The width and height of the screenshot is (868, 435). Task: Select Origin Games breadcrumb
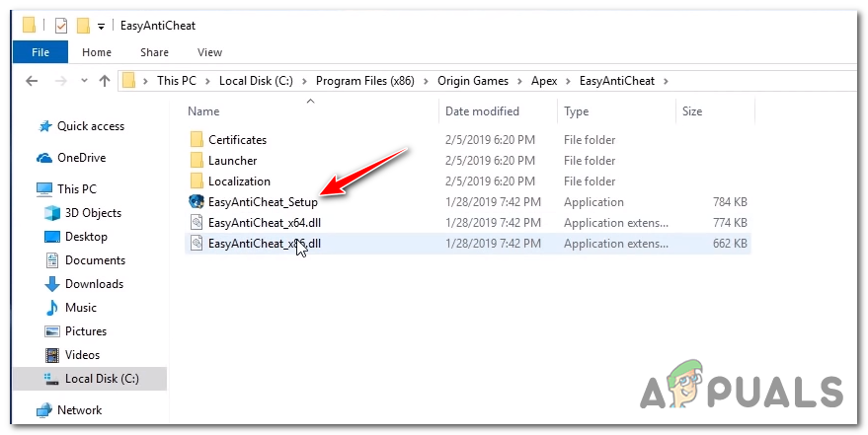(x=473, y=81)
